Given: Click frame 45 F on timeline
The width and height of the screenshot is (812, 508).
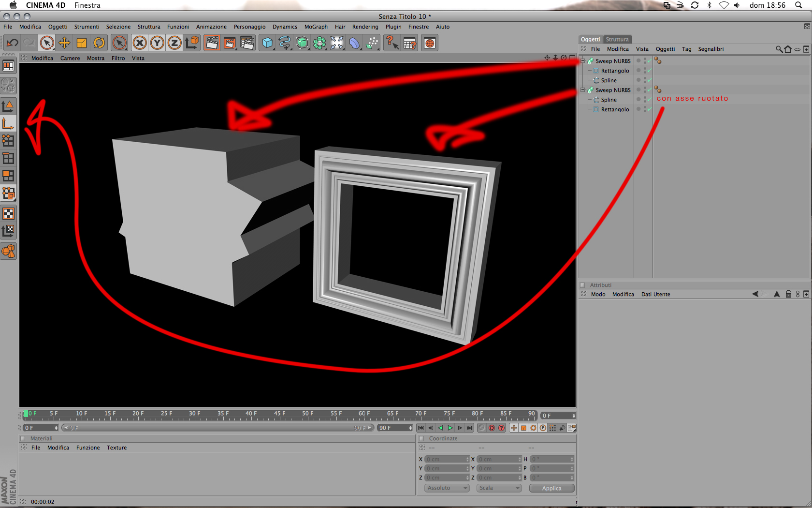Looking at the screenshot, I should pyautogui.click(x=279, y=414).
